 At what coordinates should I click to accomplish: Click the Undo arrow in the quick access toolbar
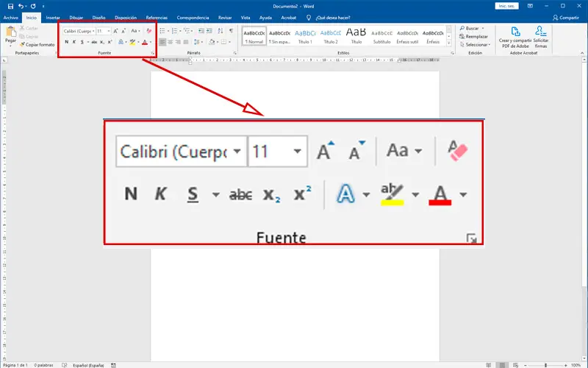point(21,6)
